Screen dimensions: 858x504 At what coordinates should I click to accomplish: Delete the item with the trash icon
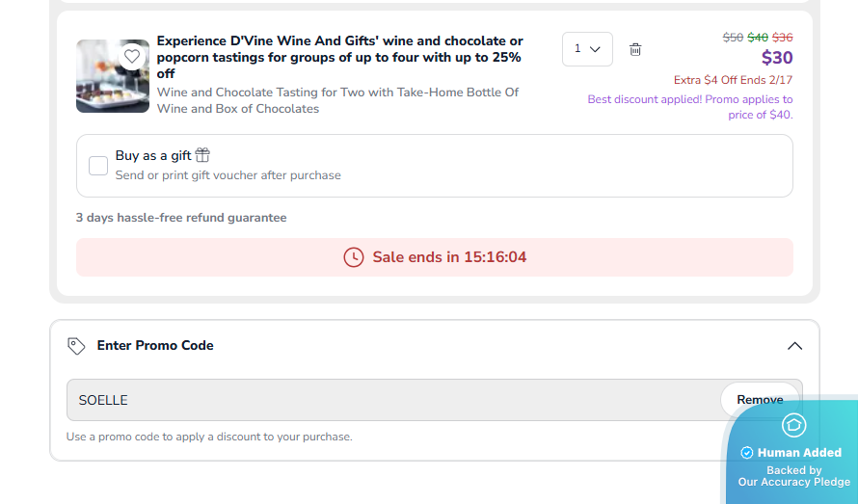tap(635, 49)
